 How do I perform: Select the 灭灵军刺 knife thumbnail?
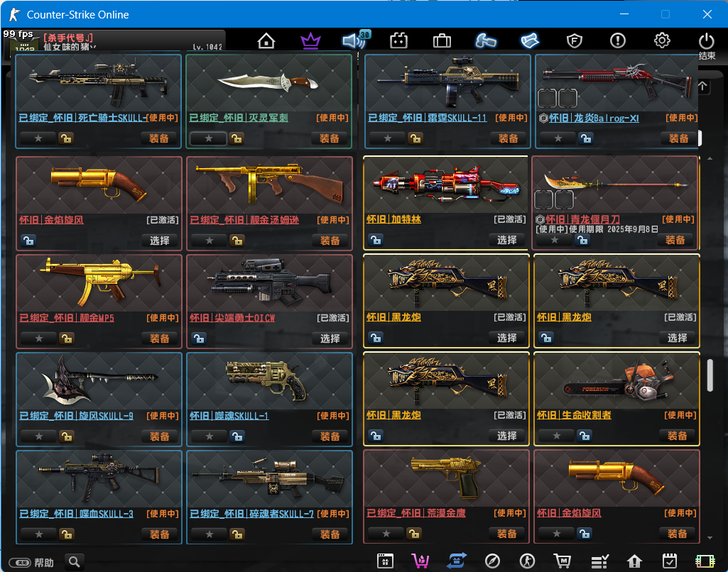point(268,83)
